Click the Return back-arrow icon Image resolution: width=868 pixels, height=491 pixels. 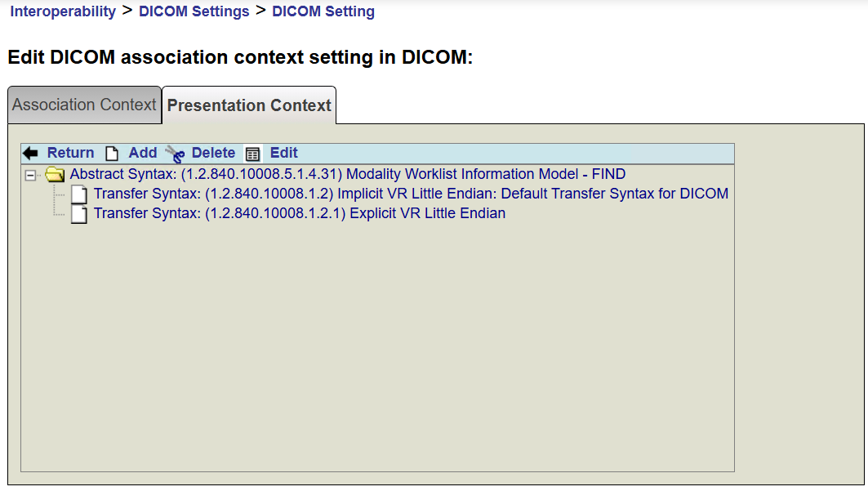pos(30,153)
